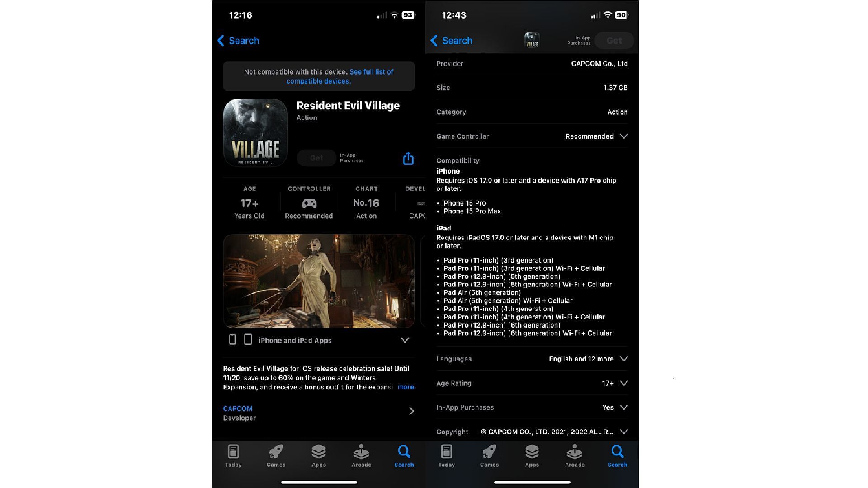Tap the Get button for Resident Evil Village
Screen dimensions: 868x488
click(316, 157)
